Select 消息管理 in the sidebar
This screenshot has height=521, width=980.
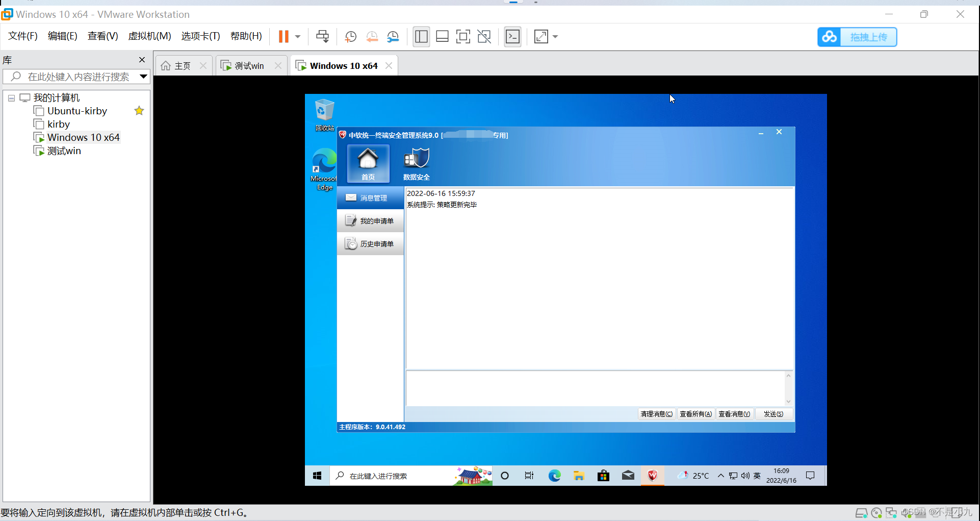(x=371, y=198)
